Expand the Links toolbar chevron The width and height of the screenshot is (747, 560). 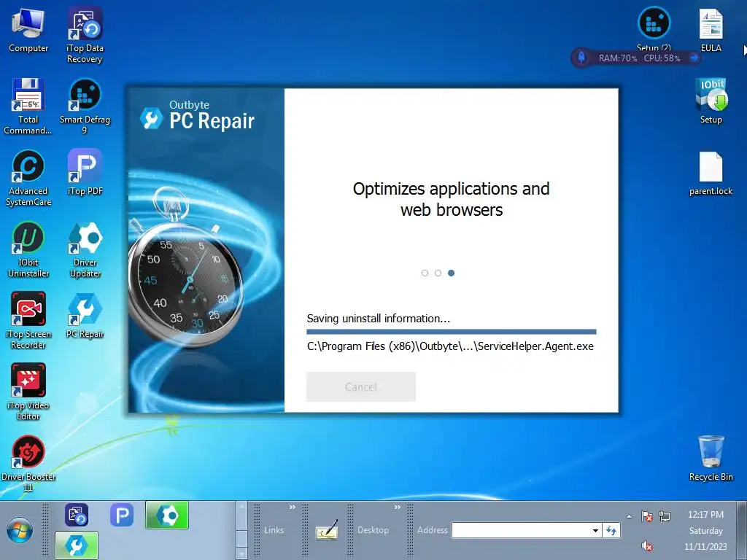pyautogui.click(x=292, y=507)
